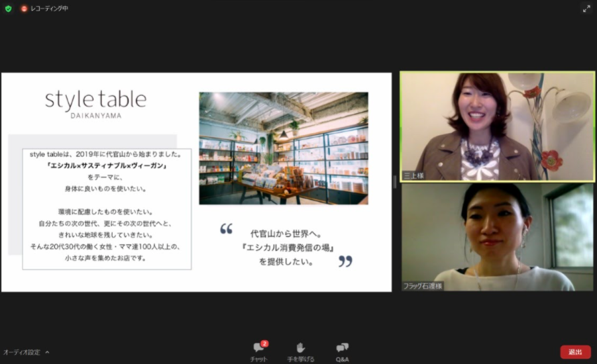Click the 代官山から世界へ。 quote line
597x364 pixels.
(x=287, y=234)
